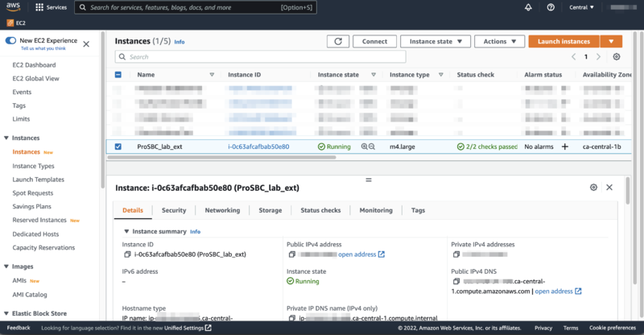Close the New EC2 Experience banner
The height and width of the screenshot is (335, 644).
tap(86, 44)
